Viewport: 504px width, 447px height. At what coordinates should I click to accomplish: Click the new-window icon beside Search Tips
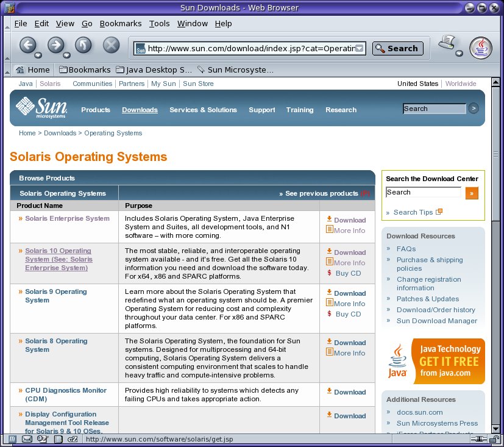[439, 212]
